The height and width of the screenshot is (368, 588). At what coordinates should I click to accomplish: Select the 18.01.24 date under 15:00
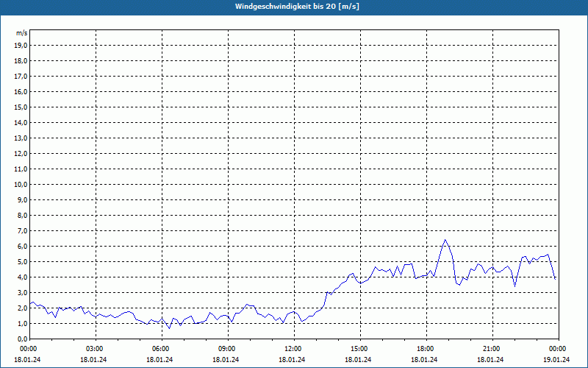(358, 359)
